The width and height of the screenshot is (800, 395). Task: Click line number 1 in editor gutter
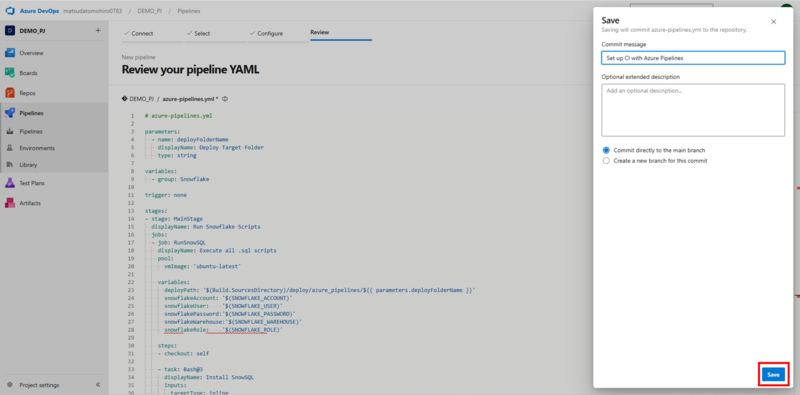pos(132,116)
